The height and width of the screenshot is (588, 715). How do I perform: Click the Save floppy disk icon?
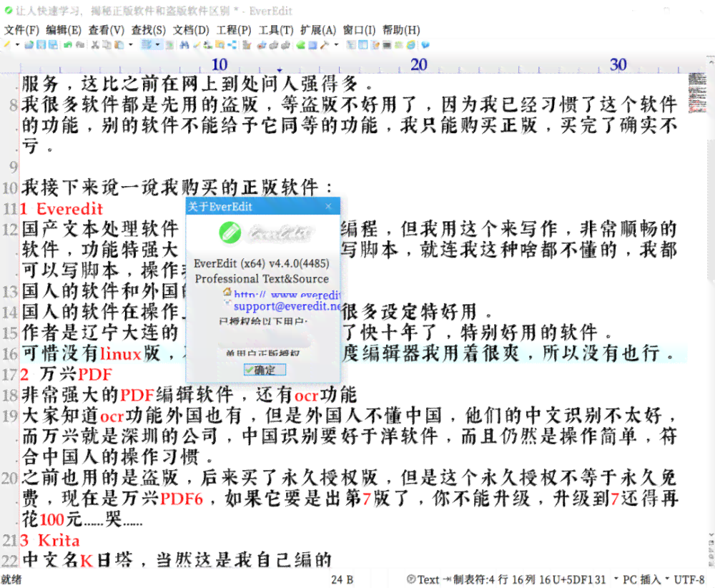tap(41, 45)
